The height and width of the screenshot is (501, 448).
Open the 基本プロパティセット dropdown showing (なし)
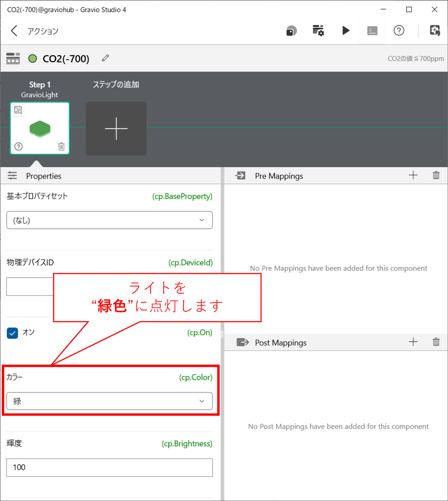coord(109,220)
